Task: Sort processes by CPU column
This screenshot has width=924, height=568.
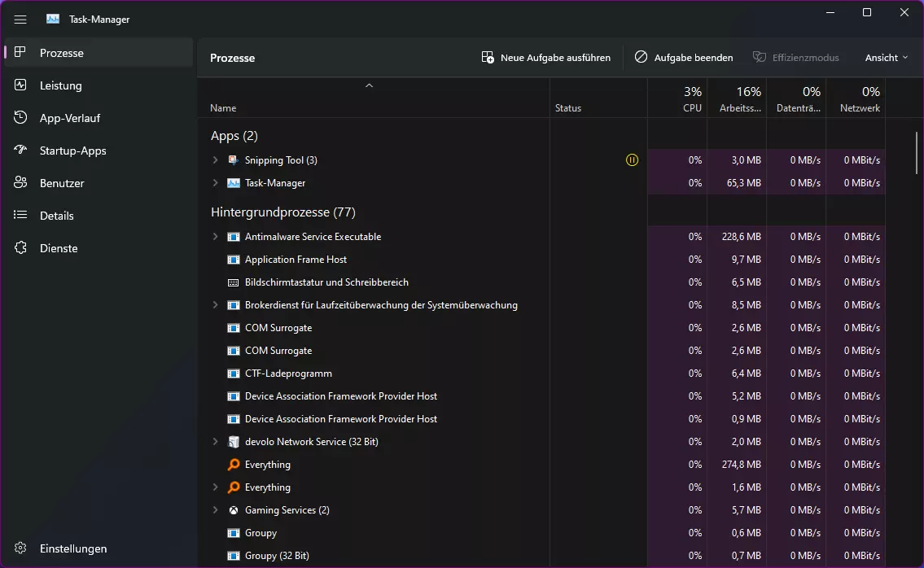Action: pyautogui.click(x=677, y=98)
